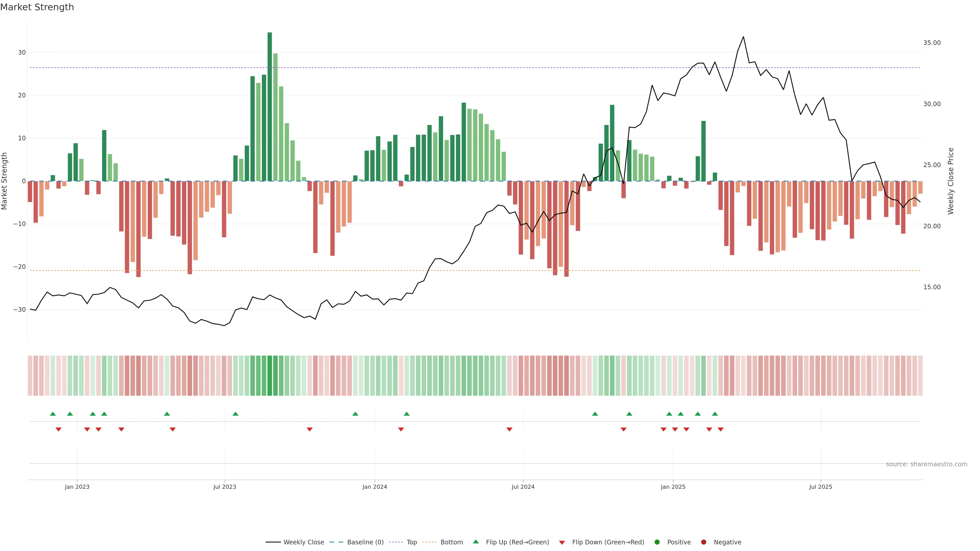
Task: Click the first green flip-up triangle marker
Action: pos(53,414)
